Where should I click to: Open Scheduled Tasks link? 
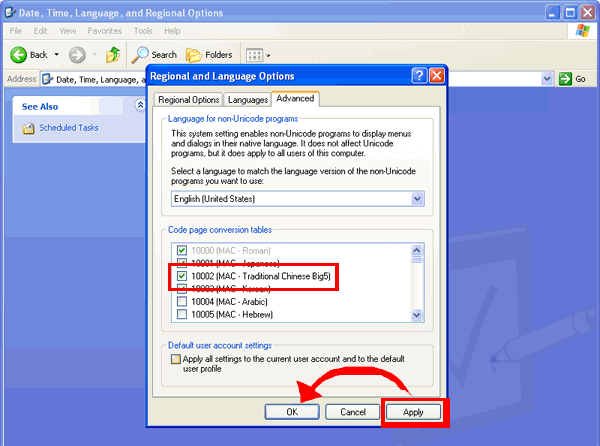(x=68, y=128)
